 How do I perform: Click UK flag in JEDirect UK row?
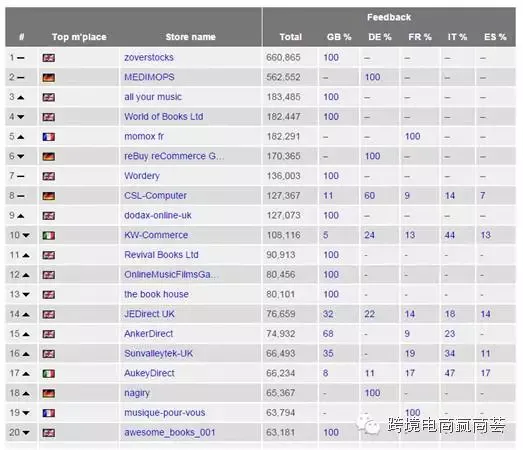pyautogui.click(x=49, y=314)
